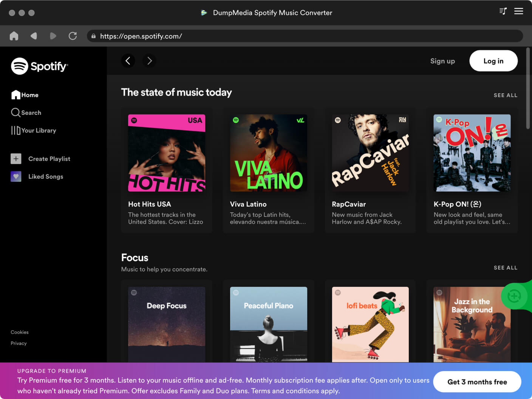The width and height of the screenshot is (532, 399).
Task: Navigate back using the browser back arrow
Action: [x=34, y=36]
